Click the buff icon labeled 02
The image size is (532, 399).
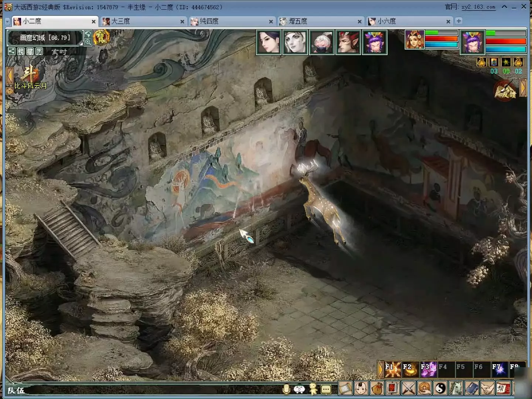pos(518,62)
